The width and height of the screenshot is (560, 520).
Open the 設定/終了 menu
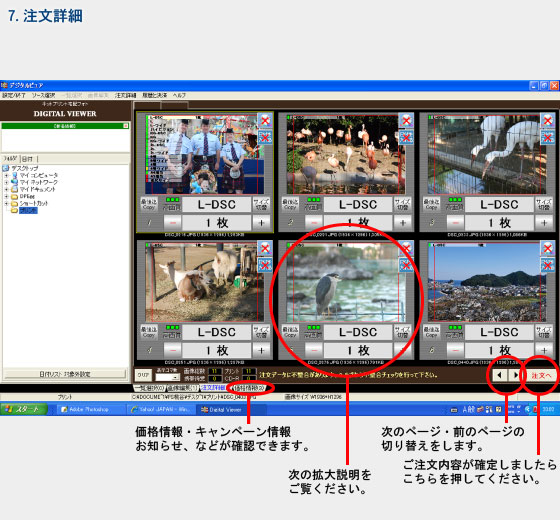tap(14, 95)
